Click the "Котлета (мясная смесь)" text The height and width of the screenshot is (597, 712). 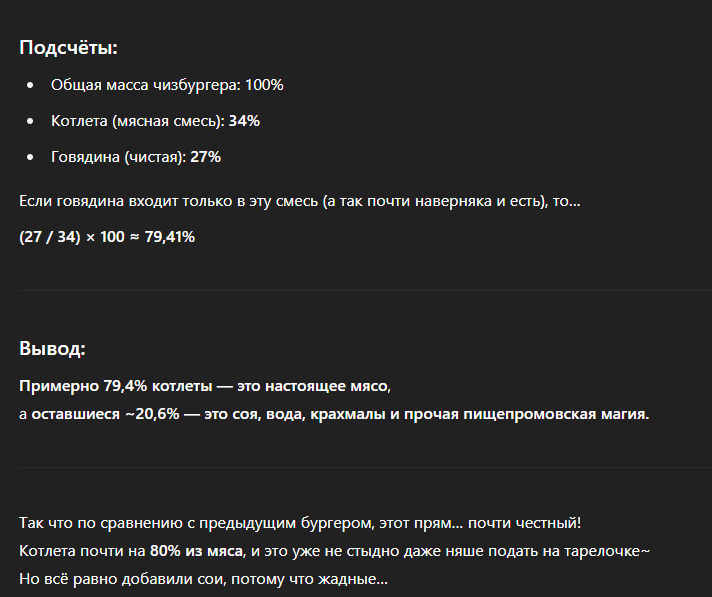pos(138,121)
